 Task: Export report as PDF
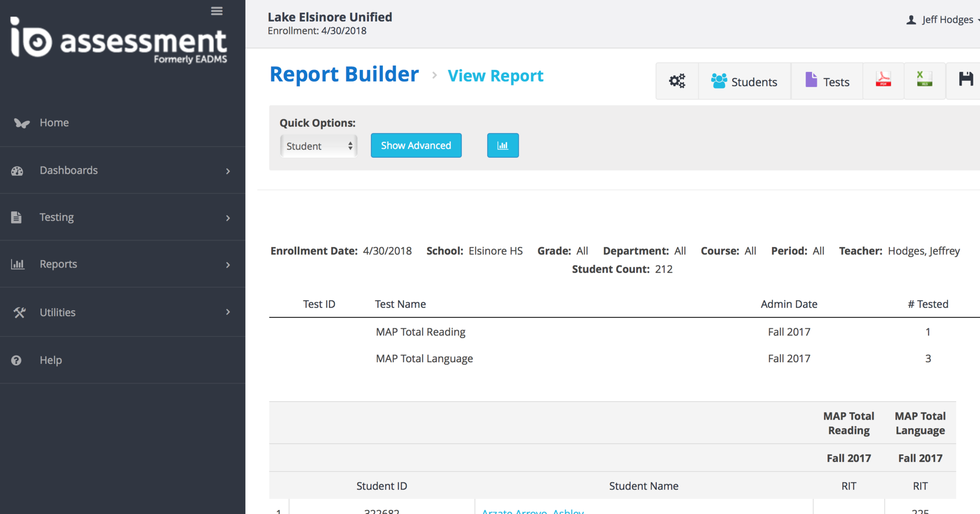pyautogui.click(x=883, y=80)
